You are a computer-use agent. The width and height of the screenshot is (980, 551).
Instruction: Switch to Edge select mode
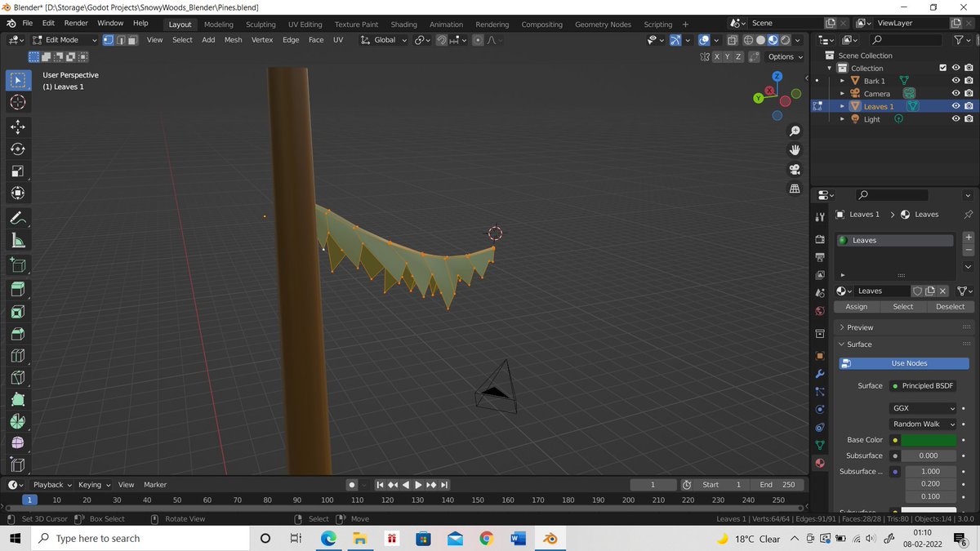tap(120, 39)
